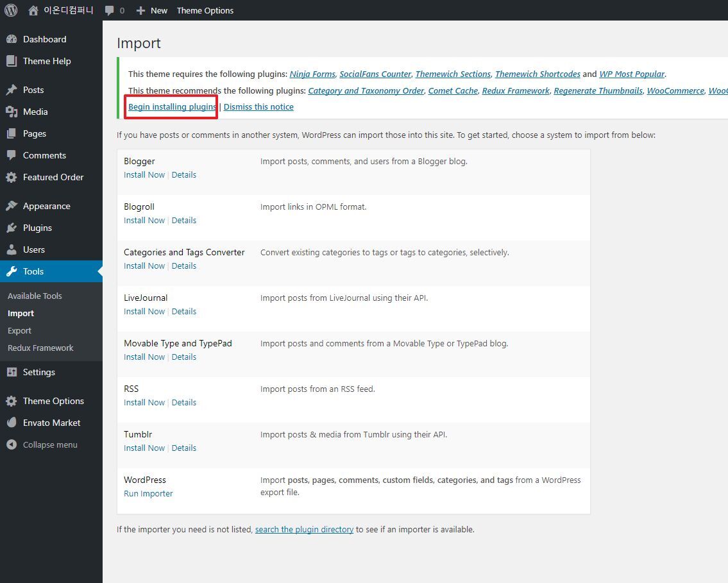Screen dimensions: 728x583
Task: Click the Theme Options gear icon in sidebar
Action: click(x=12, y=401)
